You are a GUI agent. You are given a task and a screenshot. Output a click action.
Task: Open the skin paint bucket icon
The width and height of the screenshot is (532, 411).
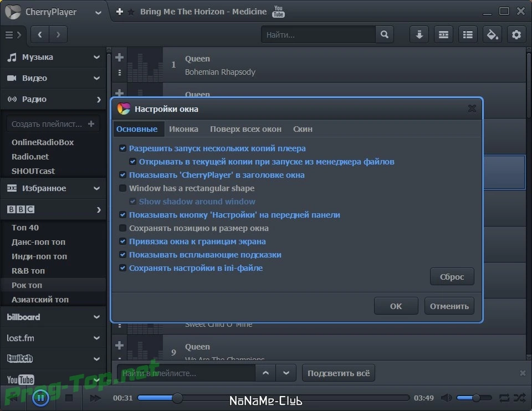click(492, 34)
